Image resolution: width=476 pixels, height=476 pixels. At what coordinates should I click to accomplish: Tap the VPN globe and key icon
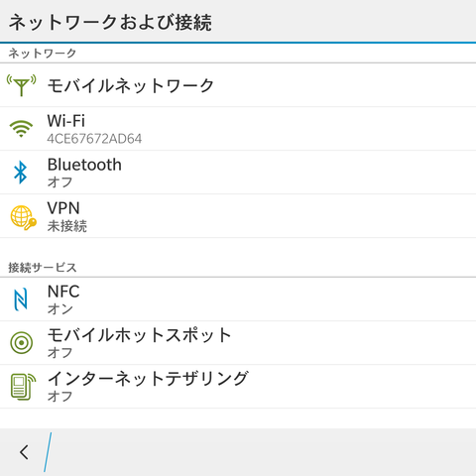pos(23,217)
